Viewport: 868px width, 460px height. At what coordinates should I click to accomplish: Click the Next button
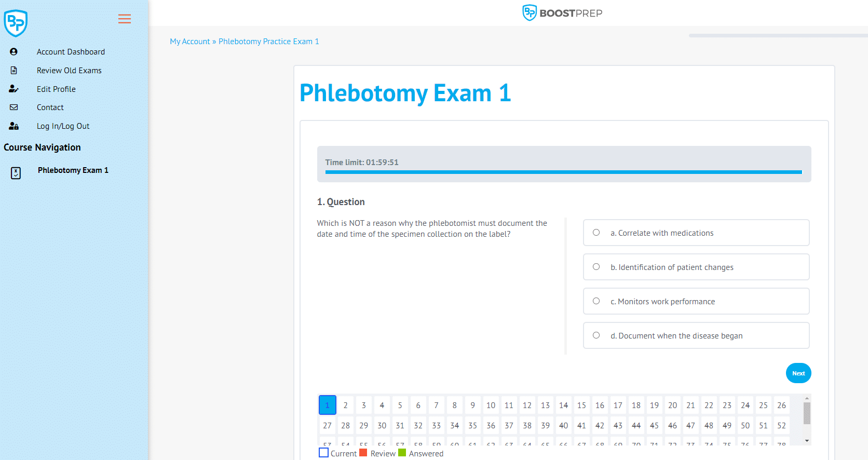[x=798, y=373]
